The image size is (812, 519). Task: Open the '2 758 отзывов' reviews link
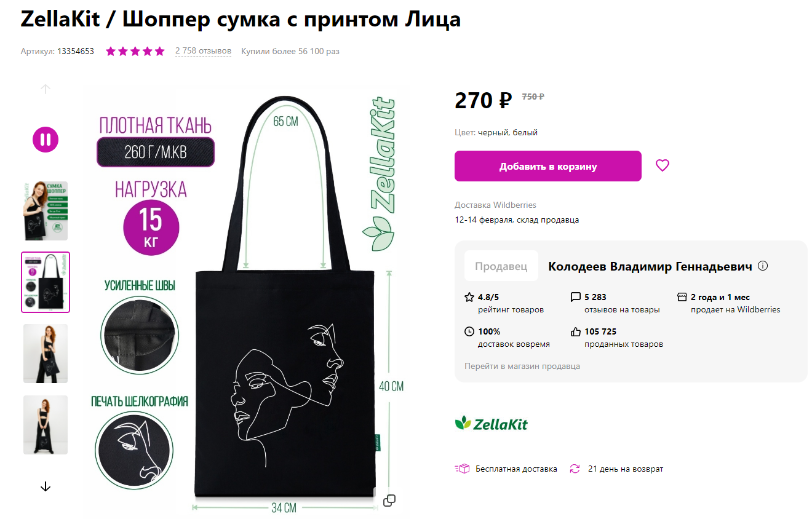[203, 51]
